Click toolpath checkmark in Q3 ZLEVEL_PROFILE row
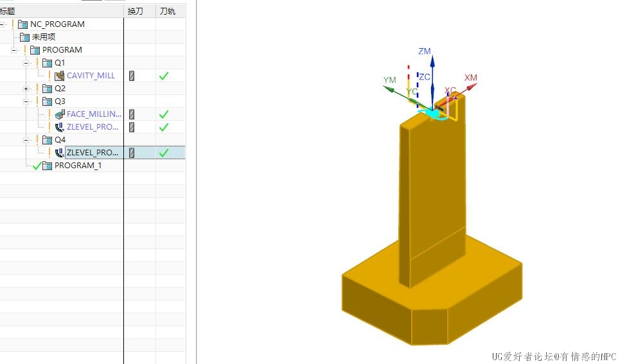The height and width of the screenshot is (364, 618). point(164,127)
